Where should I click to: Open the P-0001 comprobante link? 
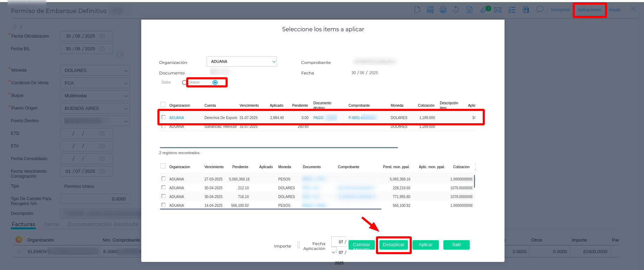(x=363, y=118)
